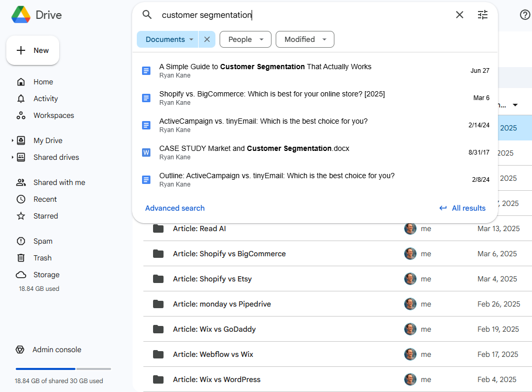Open the 'Article: Read AI' folder

[199, 228]
